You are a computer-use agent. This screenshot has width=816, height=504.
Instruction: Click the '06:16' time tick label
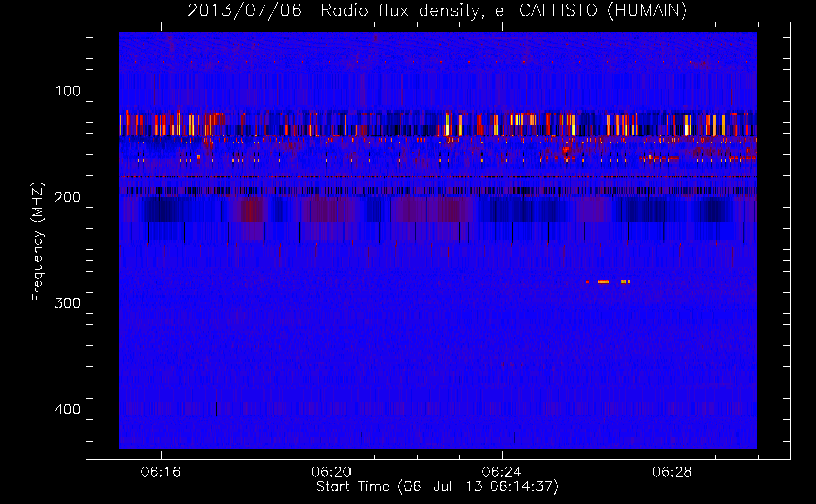tap(161, 472)
